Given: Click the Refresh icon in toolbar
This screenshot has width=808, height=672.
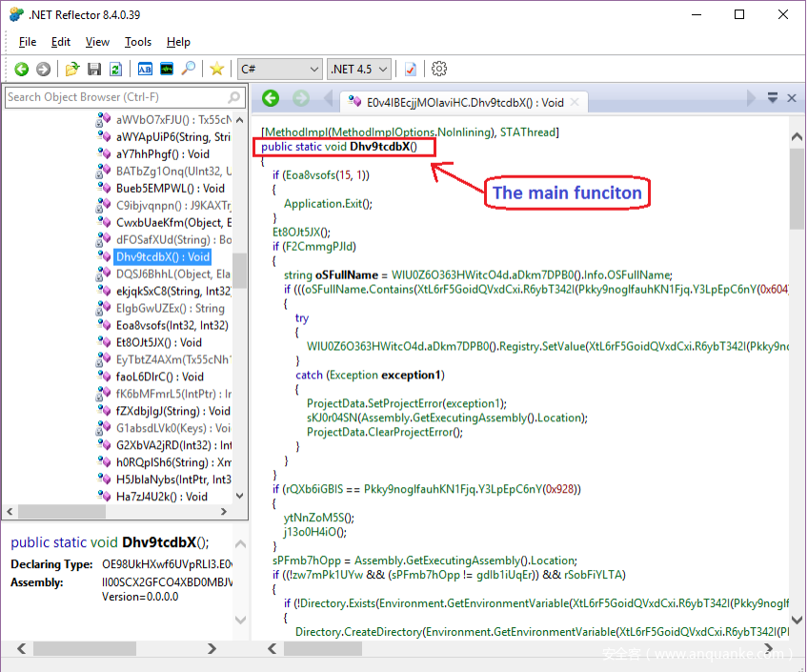Looking at the screenshot, I should [115, 69].
